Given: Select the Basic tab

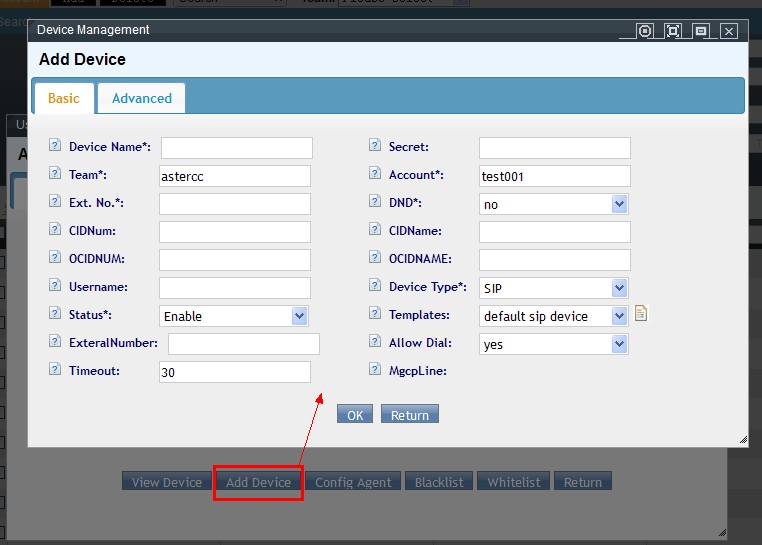Looking at the screenshot, I should (64, 98).
